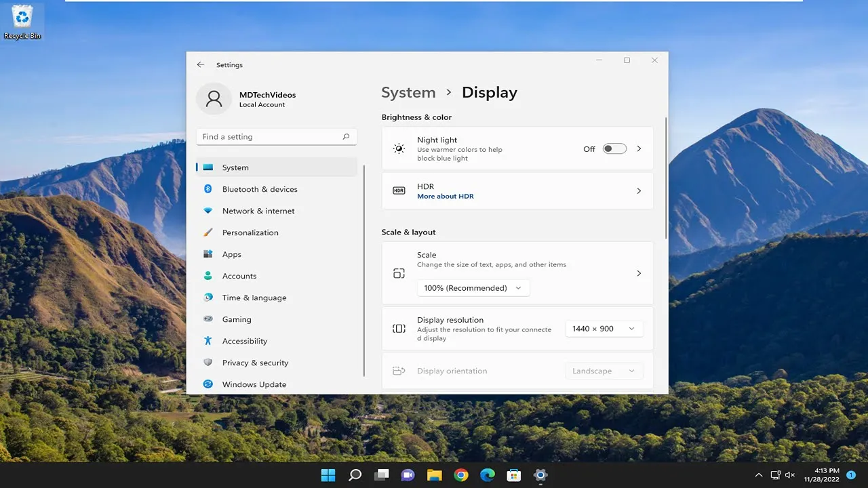Click the Bluetooth & devices sidebar icon
This screenshot has width=868, height=488.
click(208, 189)
